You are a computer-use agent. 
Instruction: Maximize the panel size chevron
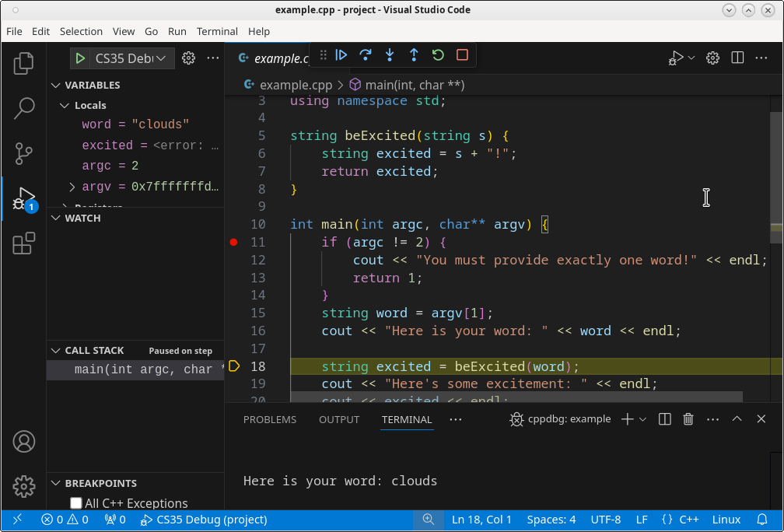(x=737, y=419)
